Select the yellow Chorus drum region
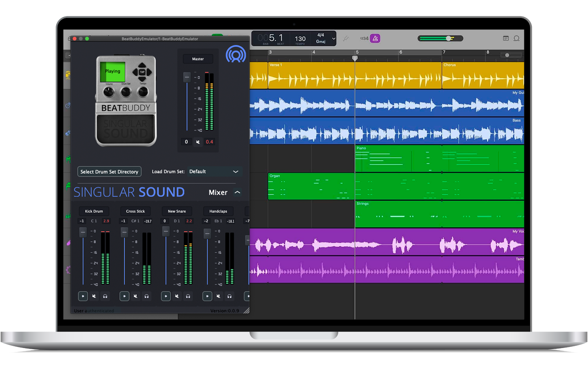 [x=483, y=75]
